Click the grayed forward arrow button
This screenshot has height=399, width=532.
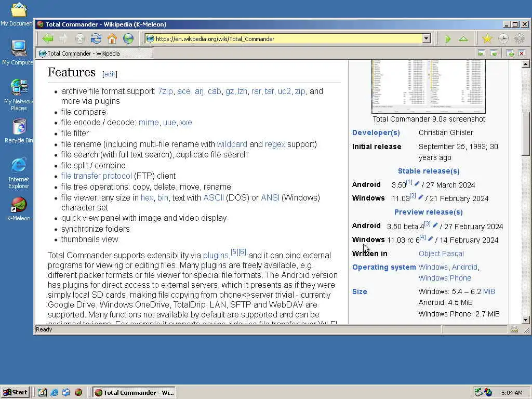tap(63, 38)
